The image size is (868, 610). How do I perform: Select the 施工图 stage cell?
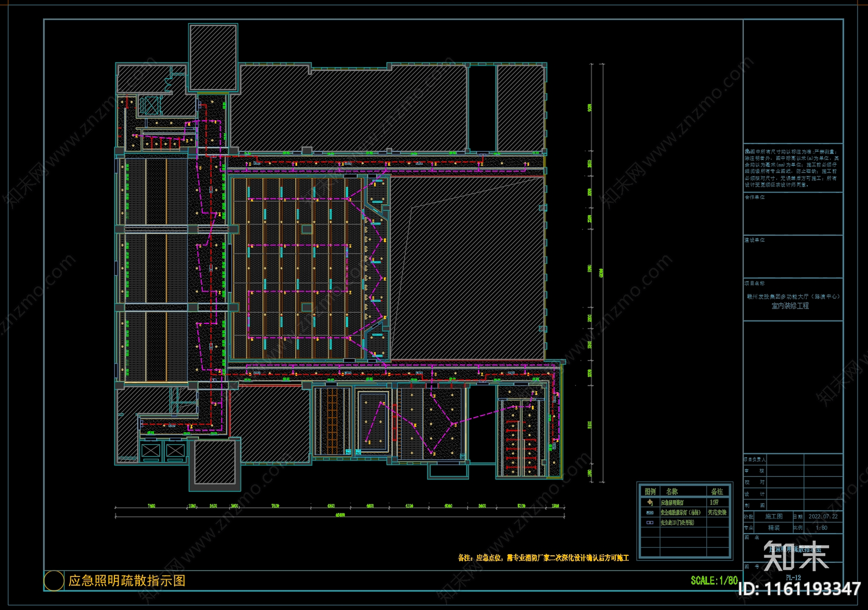[x=774, y=517]
